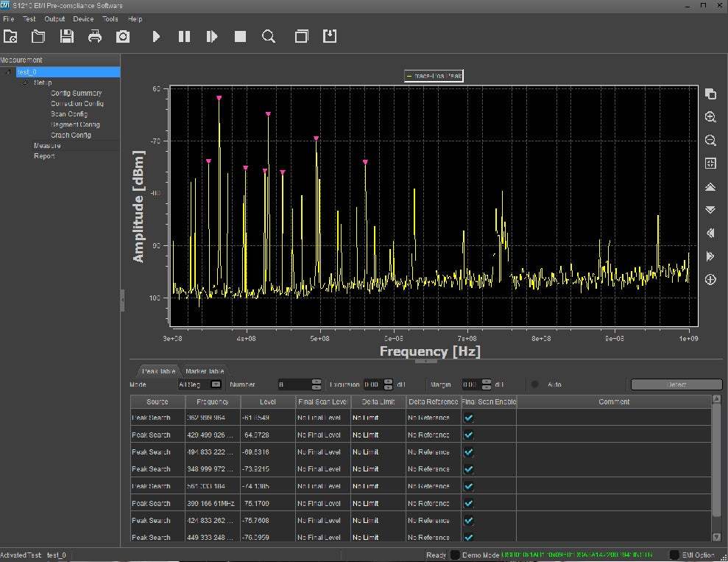This screenshot has height=562, width=728.
Task: Click the double left arrow graph icon
Action: pos(710,233)
